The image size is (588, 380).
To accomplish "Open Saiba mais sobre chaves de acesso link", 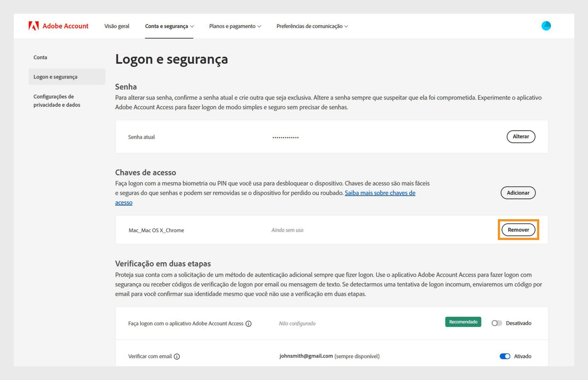I will click(380, 193).
